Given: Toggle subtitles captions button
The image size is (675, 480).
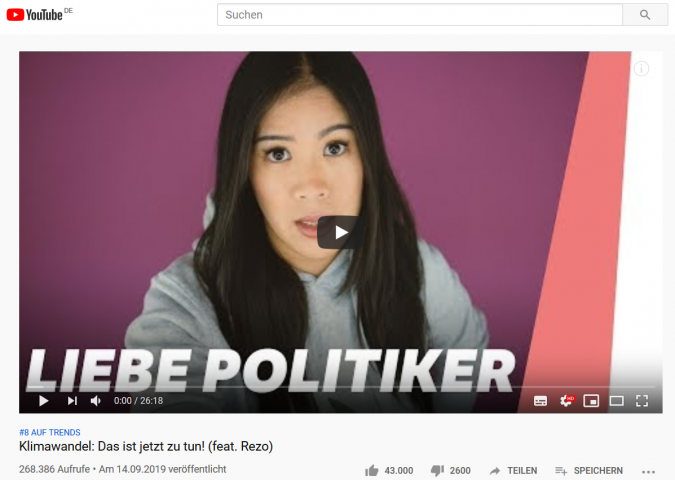Looking at the screenshot, I should coord(540,401).
